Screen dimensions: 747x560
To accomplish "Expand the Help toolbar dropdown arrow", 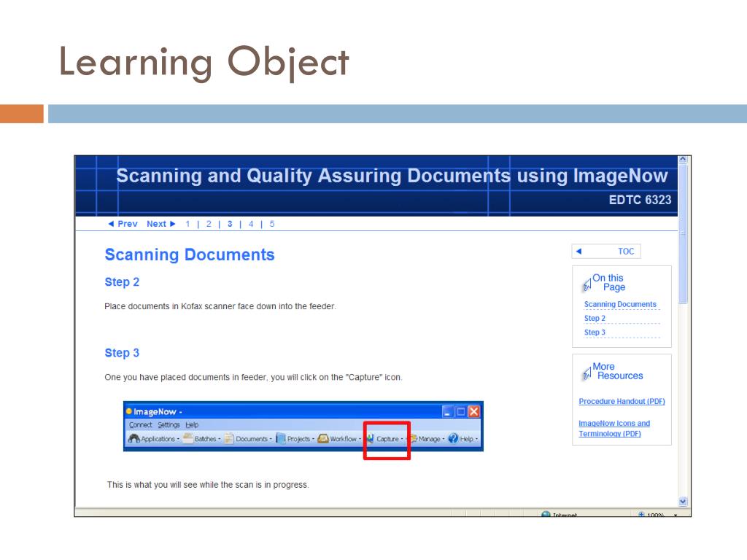I will click(x=476, y=439).
